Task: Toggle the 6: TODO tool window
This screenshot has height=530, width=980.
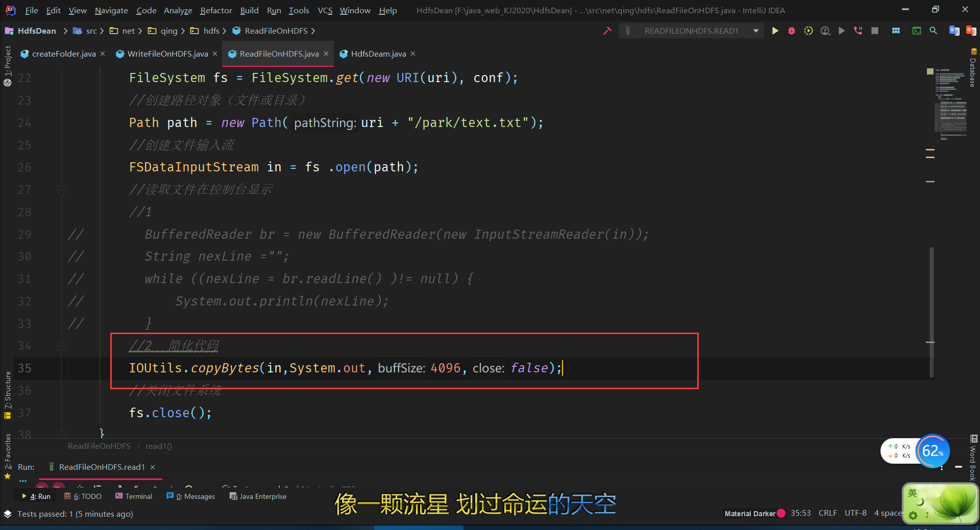Action: point(83,496)
